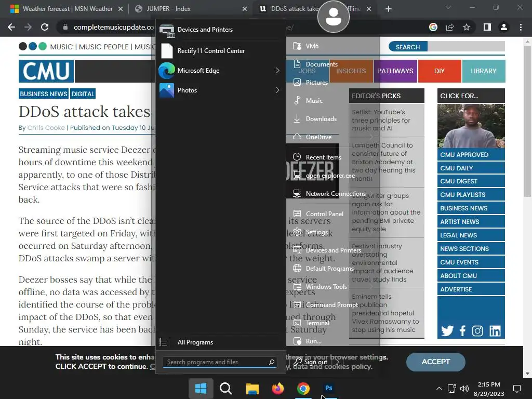Reload the page in Chrome
The width and height of the screenshot is (532, 399).
[45, 27]
